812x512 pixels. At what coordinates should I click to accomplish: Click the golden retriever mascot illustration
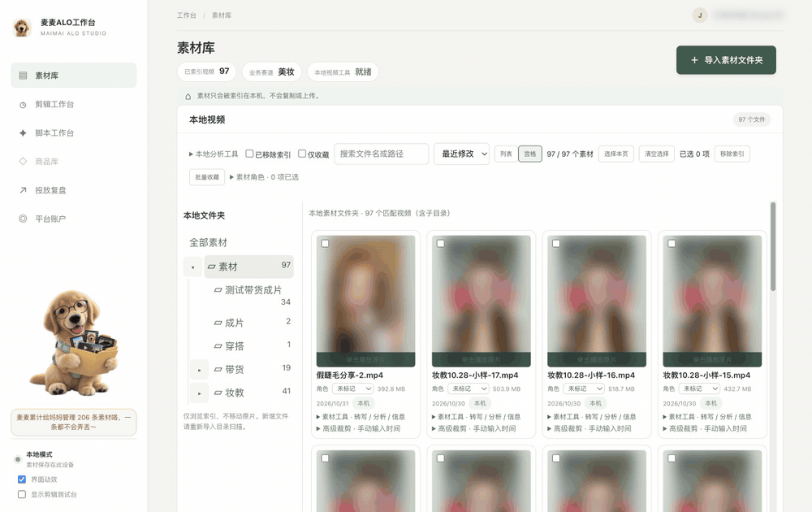pyautogui.click(x=74, y=343)
